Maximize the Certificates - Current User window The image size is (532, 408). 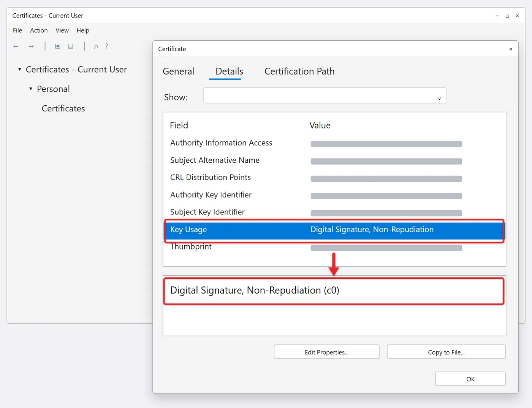pyautogui.click(x=507, y=16)
